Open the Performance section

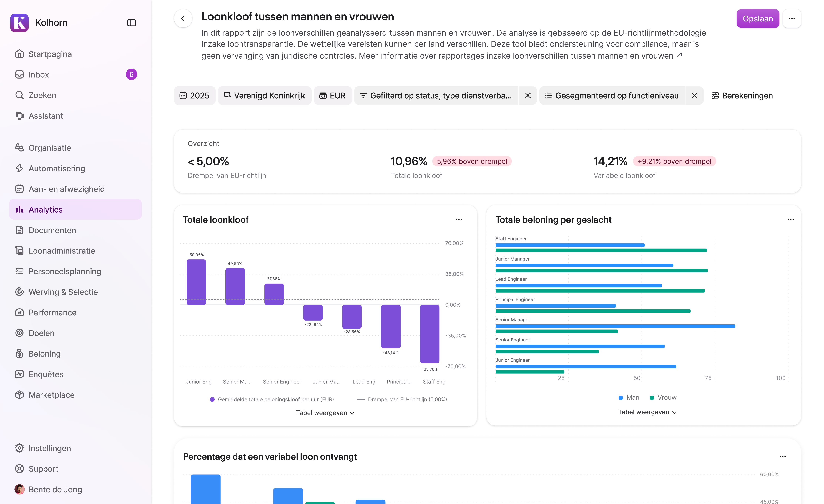pos(52,312)
